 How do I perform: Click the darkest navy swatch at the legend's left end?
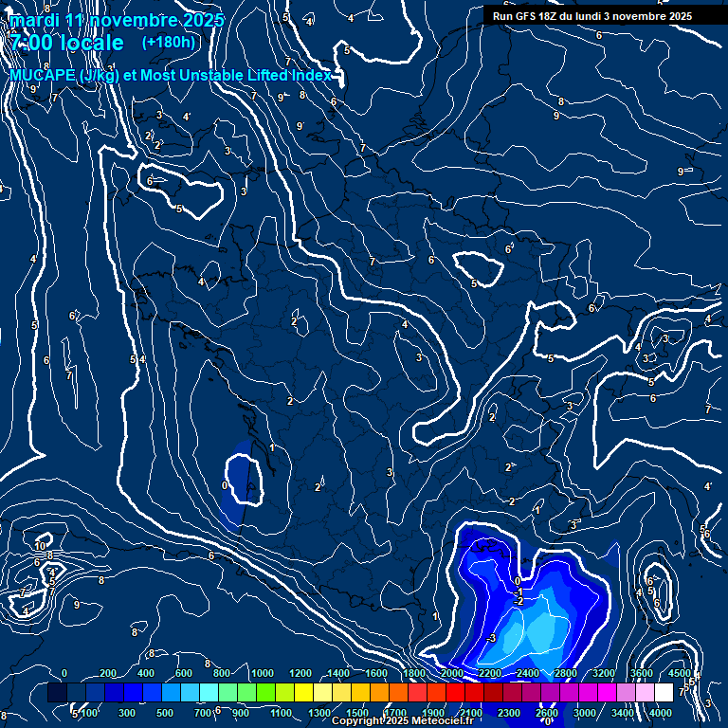pos(58,692)
